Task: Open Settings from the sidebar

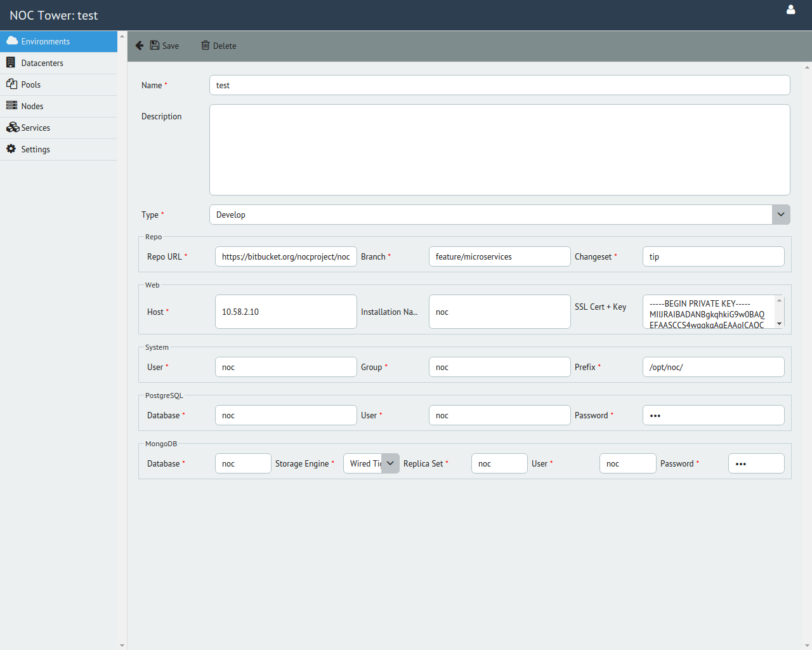Action: click(x=58, y=149)
